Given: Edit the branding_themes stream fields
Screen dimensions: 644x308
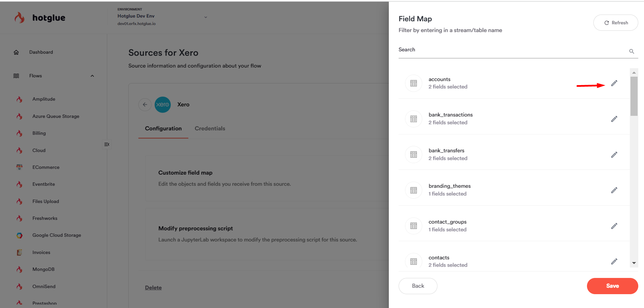Looking at the screenshot, I should click(614, 190).
